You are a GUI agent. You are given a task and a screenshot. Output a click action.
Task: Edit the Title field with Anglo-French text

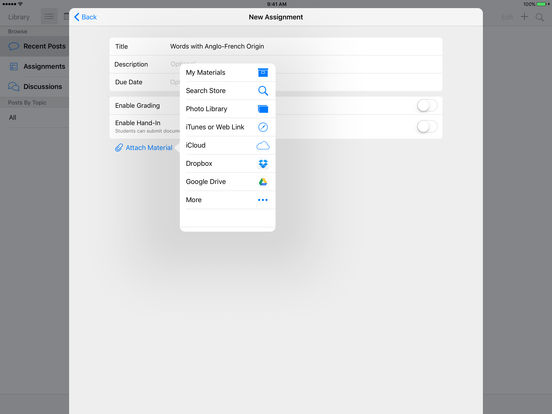[x=276, y=46]
